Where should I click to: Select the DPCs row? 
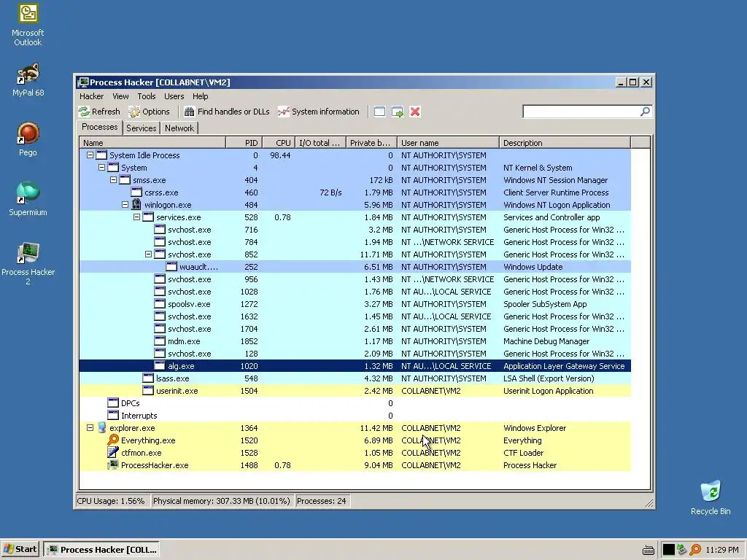(x=355, y=402)
